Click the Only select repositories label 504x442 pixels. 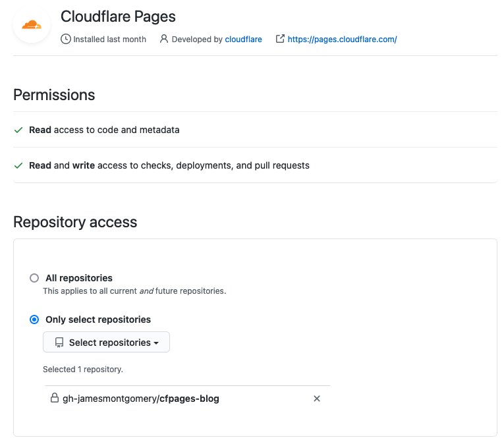point(98,319)
